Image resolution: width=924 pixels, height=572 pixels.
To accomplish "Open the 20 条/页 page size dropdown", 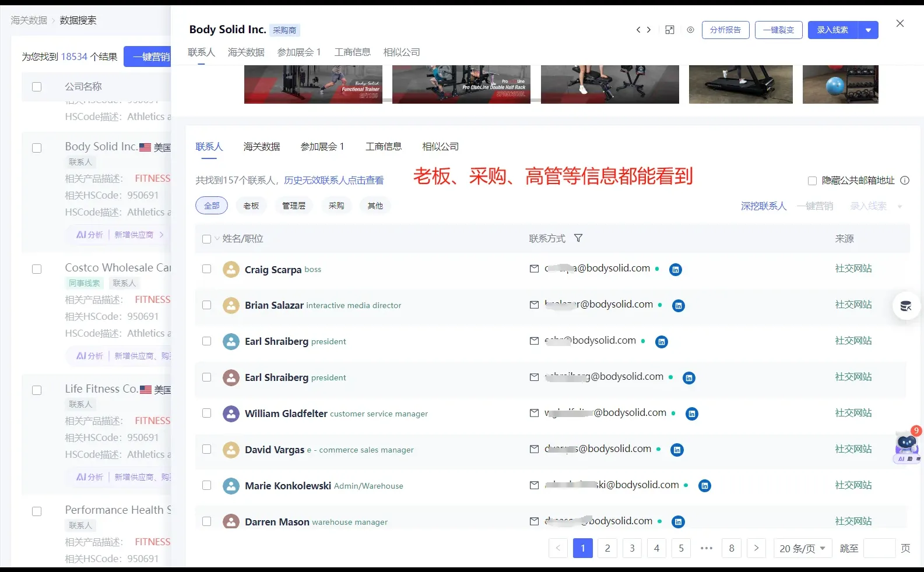I will pos(802,548).
